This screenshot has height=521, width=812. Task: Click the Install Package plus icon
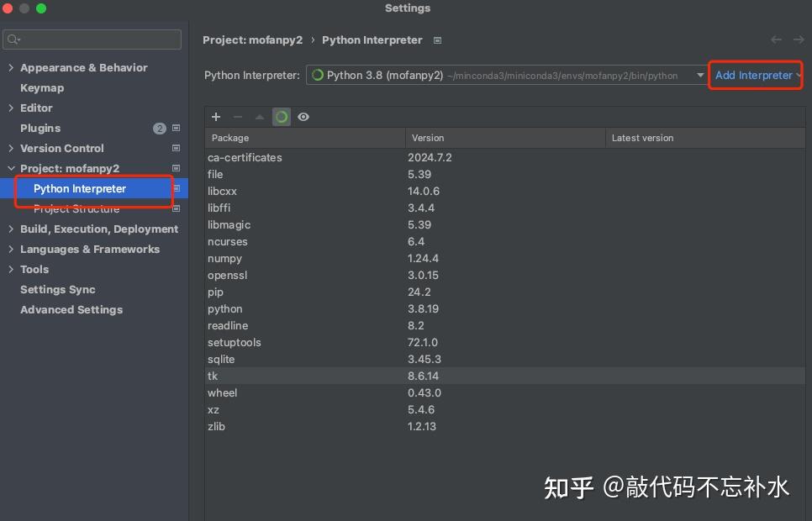(x=216, y=117)
